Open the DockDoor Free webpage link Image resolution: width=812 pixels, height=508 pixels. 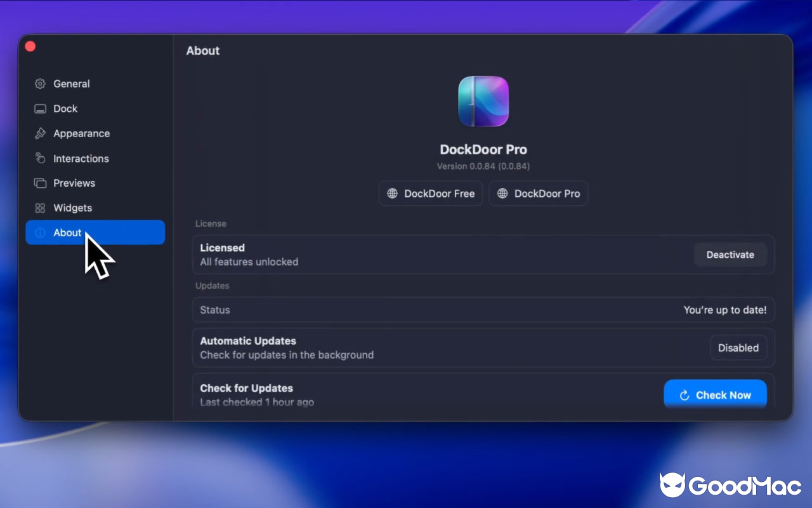coord(431,193)
